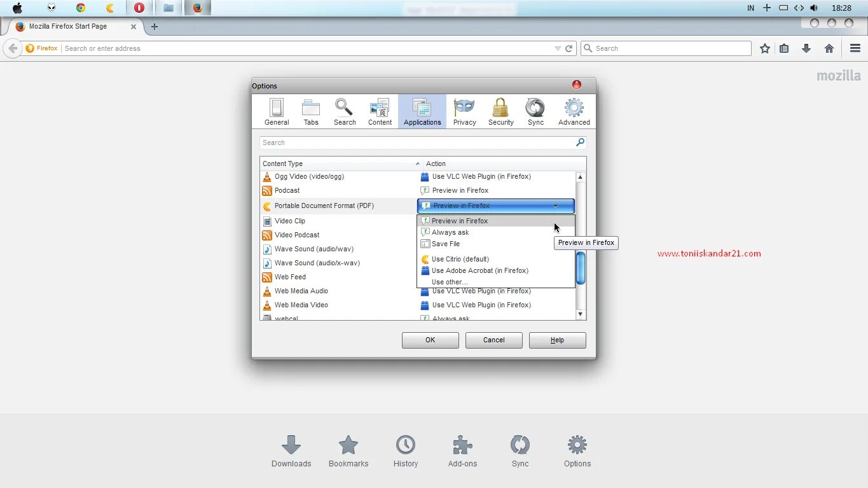
Task: Select the Video Podcast row
Action: (x=339, y=235)
